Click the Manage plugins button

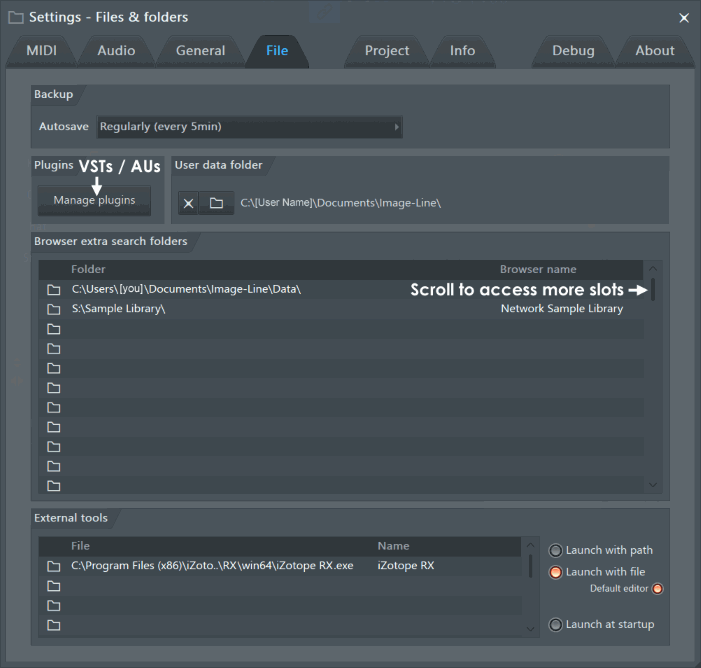(x=94, y=200)
